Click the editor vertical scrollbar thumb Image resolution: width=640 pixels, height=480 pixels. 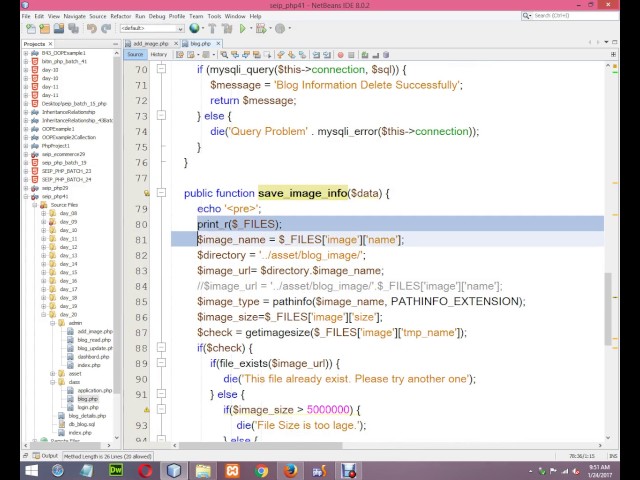click(x=608, y=309)
